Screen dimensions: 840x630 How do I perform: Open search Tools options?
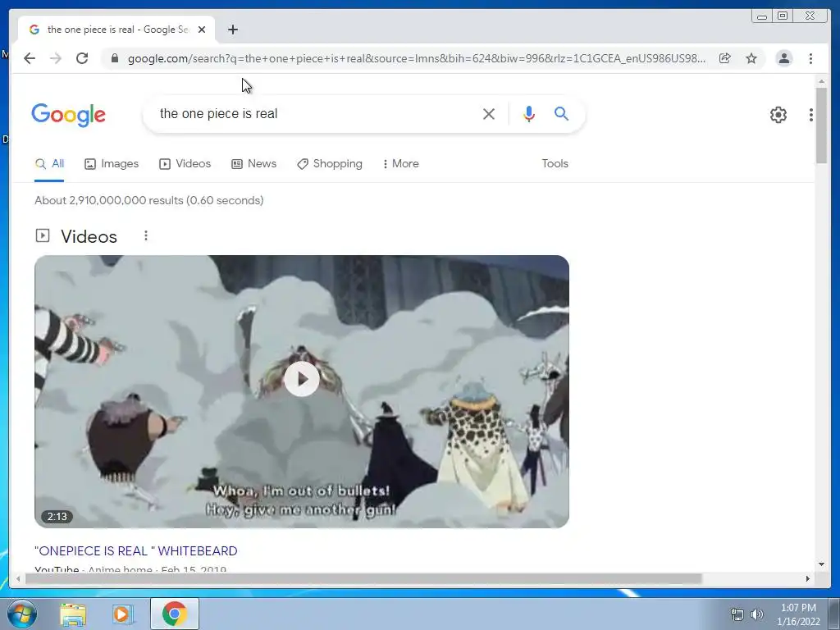tap(555, 164)
